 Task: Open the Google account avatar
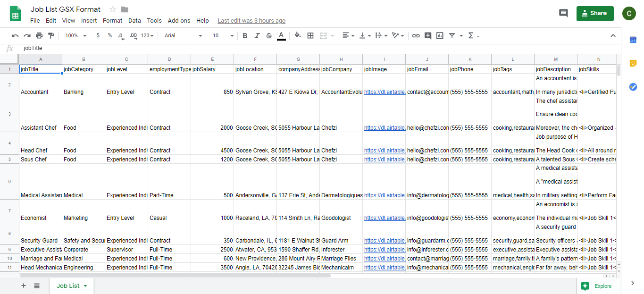pyautogui.click(x=629, y=14)
